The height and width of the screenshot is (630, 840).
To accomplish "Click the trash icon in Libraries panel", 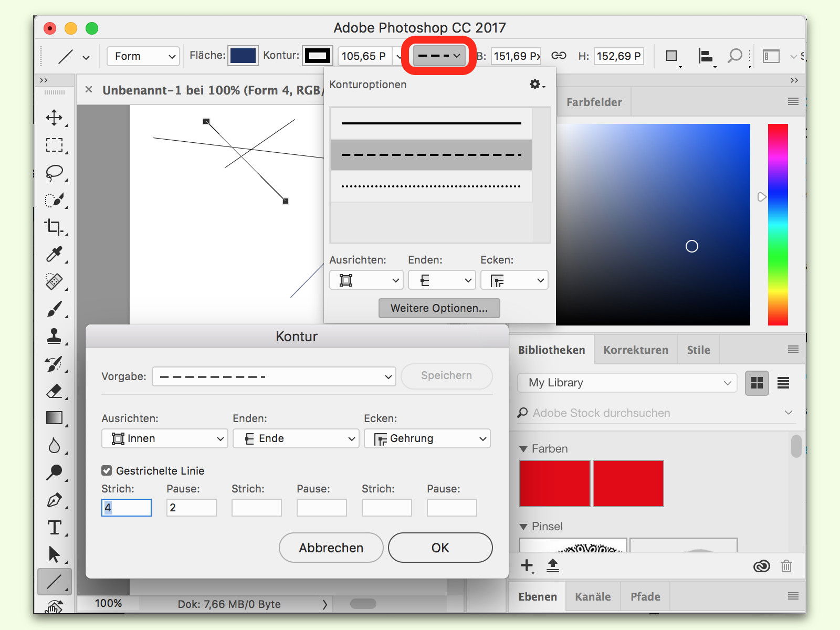I will [786, 566].
